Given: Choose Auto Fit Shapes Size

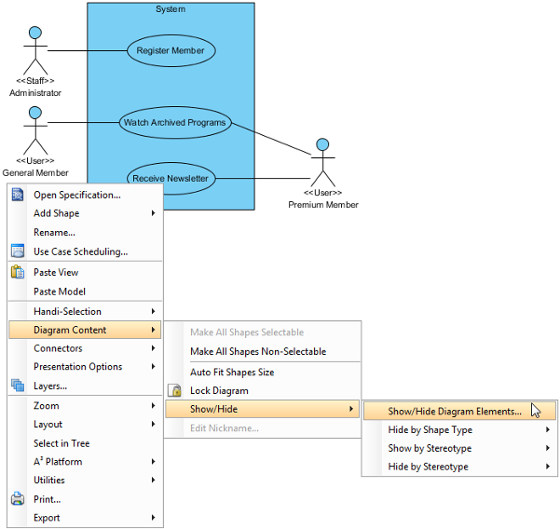Looking at the screenshot, I should [262, 372].
